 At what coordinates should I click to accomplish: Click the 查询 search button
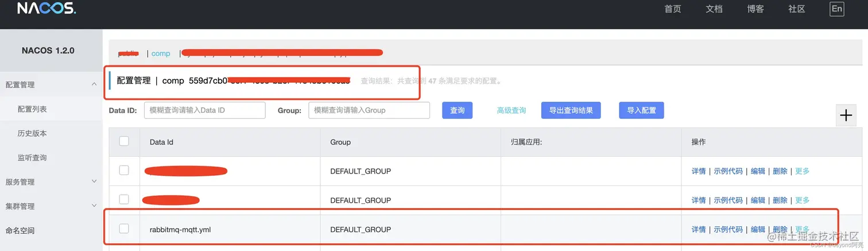pos(458,110)
